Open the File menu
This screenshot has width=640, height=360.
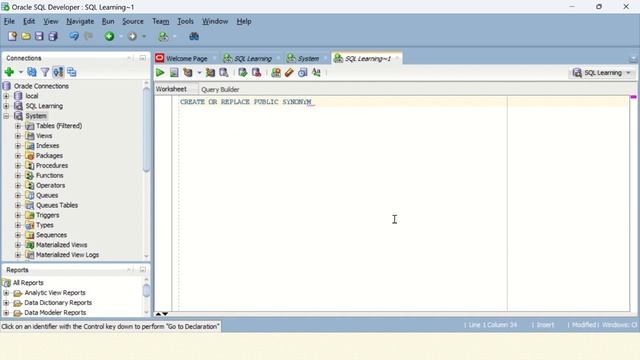click(9, 21)
